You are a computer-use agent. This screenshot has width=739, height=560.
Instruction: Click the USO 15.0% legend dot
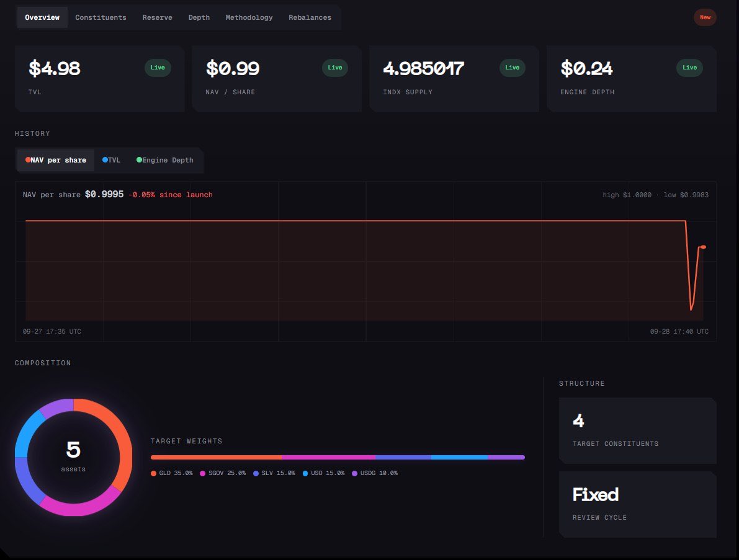[305, 473]
